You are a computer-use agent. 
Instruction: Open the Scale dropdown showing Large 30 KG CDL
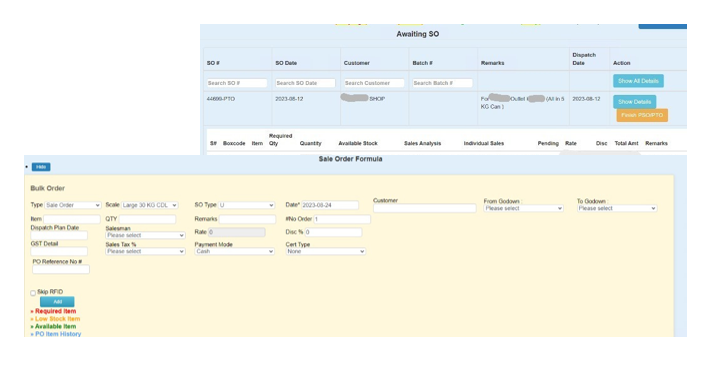149,205
